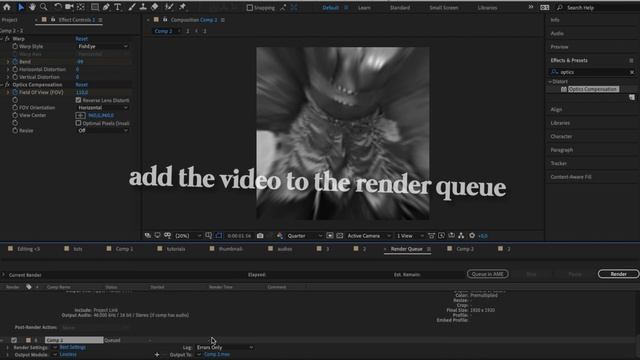Switch to the Default workspace
This screenshot has width=640, height=360.
330,7
